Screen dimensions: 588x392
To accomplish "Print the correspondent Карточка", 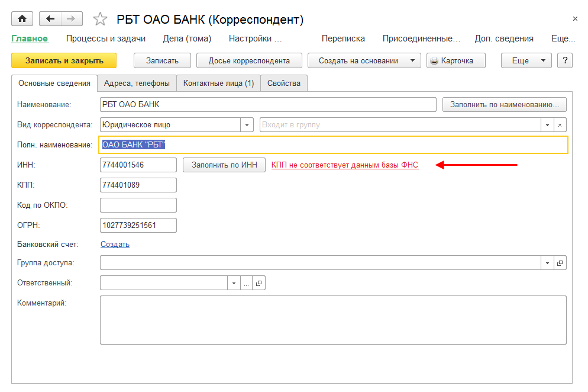I will [456, 60].
